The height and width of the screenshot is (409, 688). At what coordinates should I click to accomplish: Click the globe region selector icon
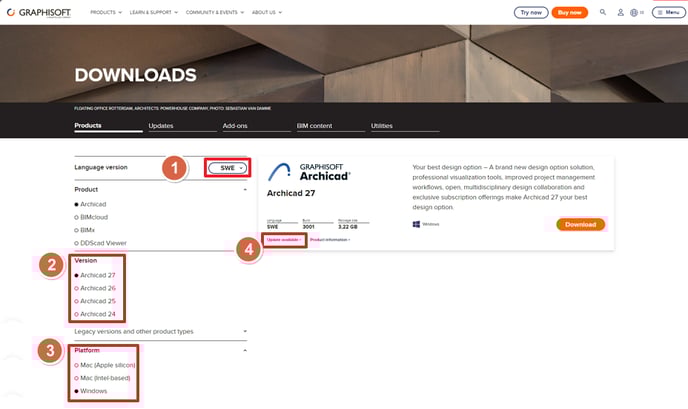634,12
